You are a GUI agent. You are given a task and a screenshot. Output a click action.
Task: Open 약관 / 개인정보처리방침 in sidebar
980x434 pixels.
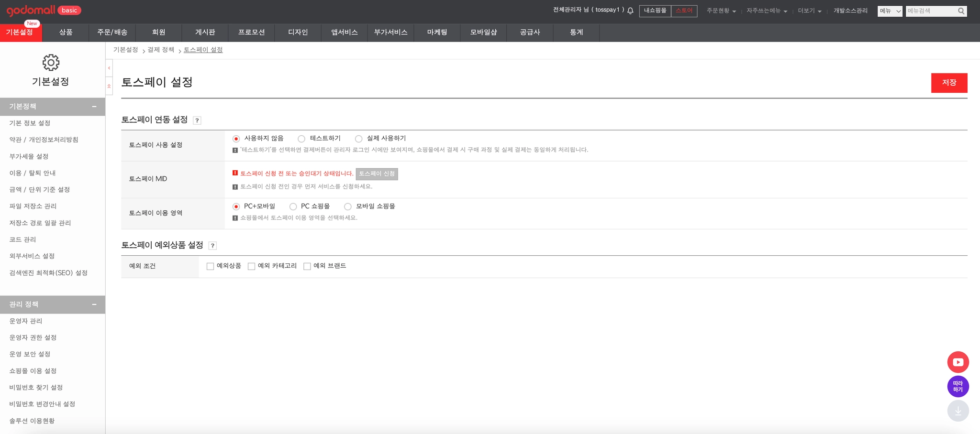pos(44,140)
